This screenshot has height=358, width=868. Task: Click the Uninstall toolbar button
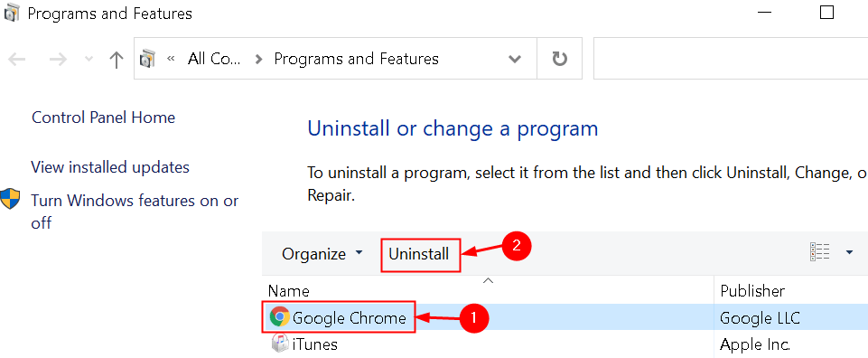click(x=419, y=254)
